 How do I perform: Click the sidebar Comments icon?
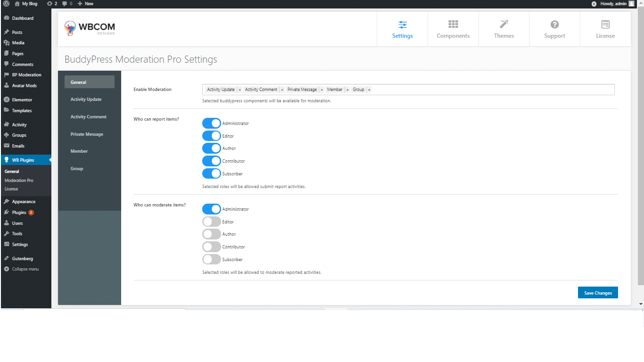[x=7, y=64]
